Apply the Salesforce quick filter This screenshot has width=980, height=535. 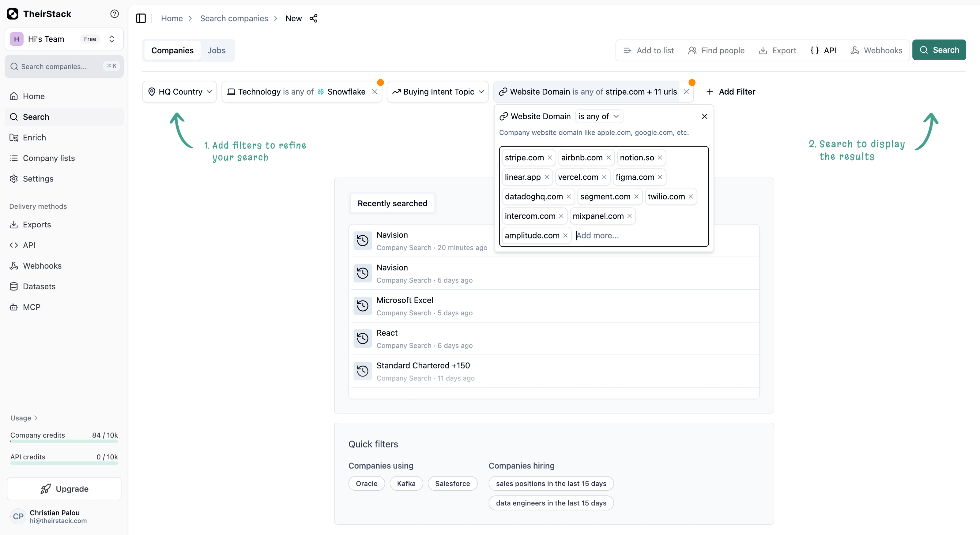click(x=452, y=484)
